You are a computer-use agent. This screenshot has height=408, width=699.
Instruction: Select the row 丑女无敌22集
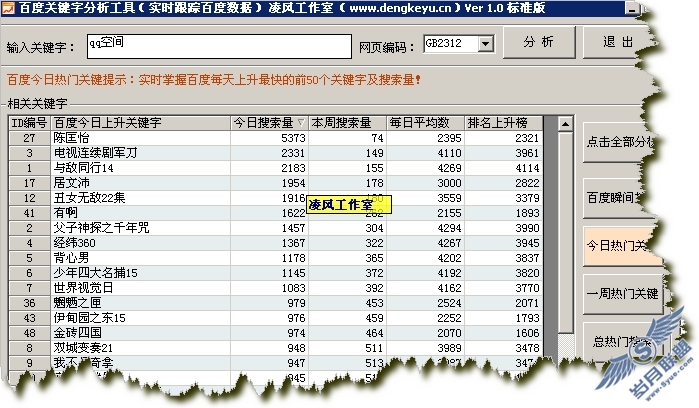(275, 198)
